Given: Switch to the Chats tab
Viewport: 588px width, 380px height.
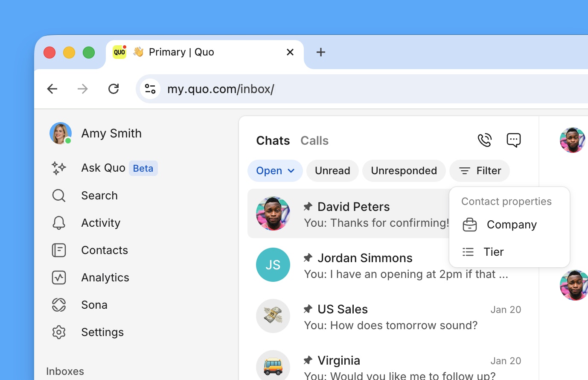Looking at the screenshot, I should 273,141.
